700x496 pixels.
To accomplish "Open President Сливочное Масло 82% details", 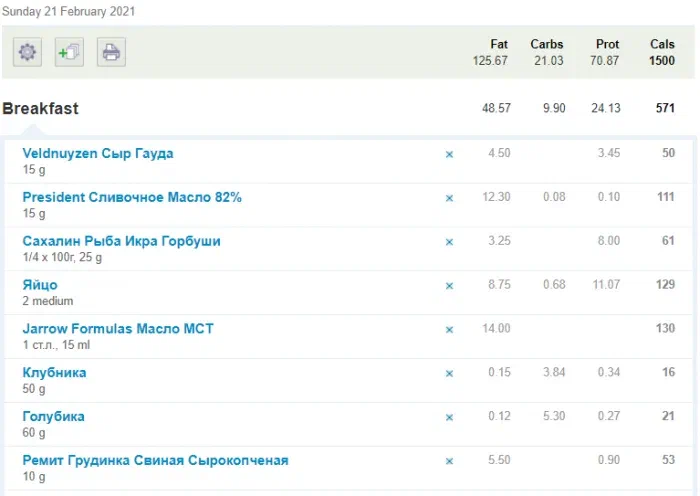I will click(x=132, y=197).
